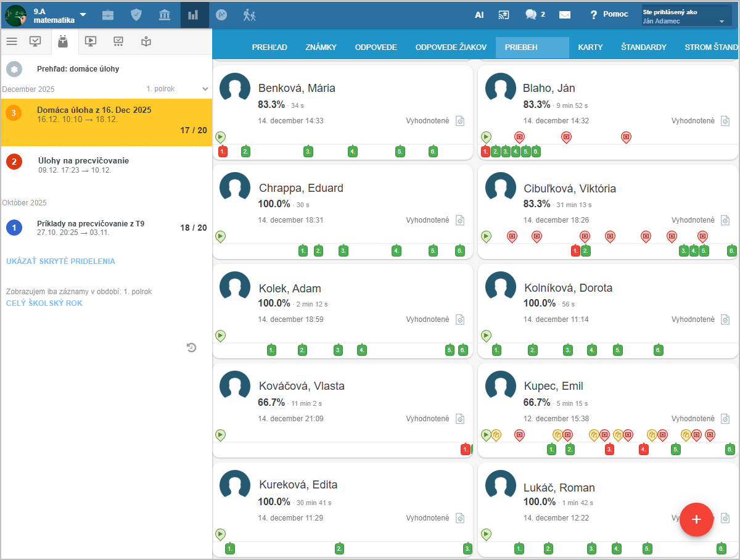The image size is (740, 560).
Task: Toggle the hamburger sidebar menu
Action: point(12,41)
